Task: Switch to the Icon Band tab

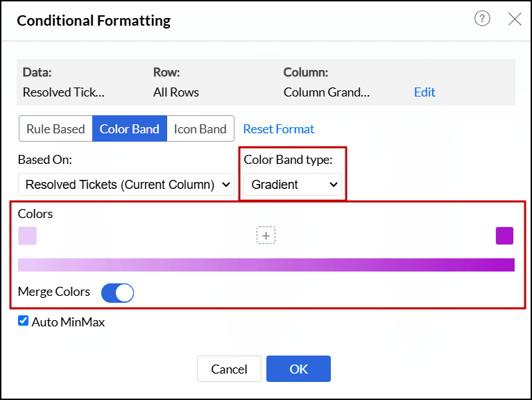Action: pos(200,129)
